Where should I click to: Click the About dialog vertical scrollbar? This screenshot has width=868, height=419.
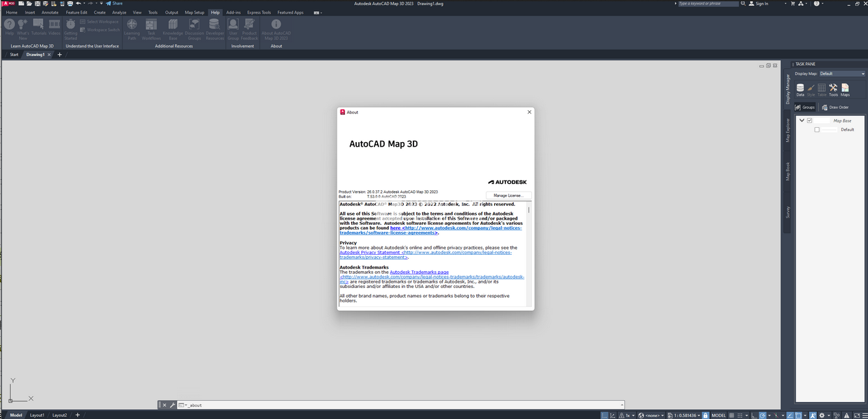(x=529, y=254)
